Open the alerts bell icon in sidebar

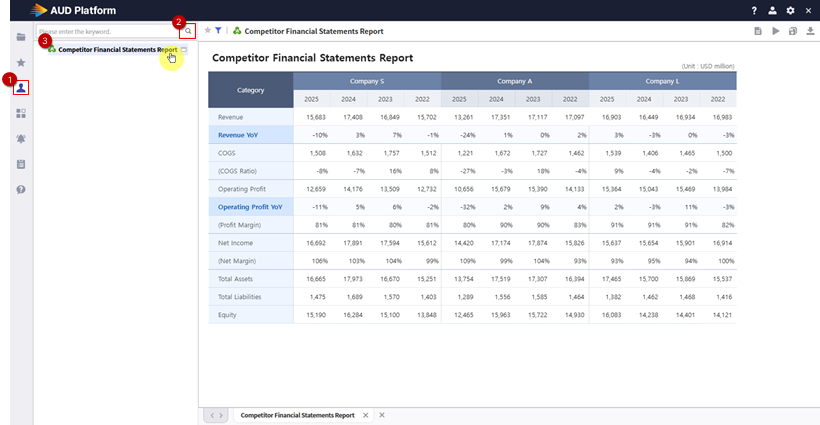coord(21,139)
